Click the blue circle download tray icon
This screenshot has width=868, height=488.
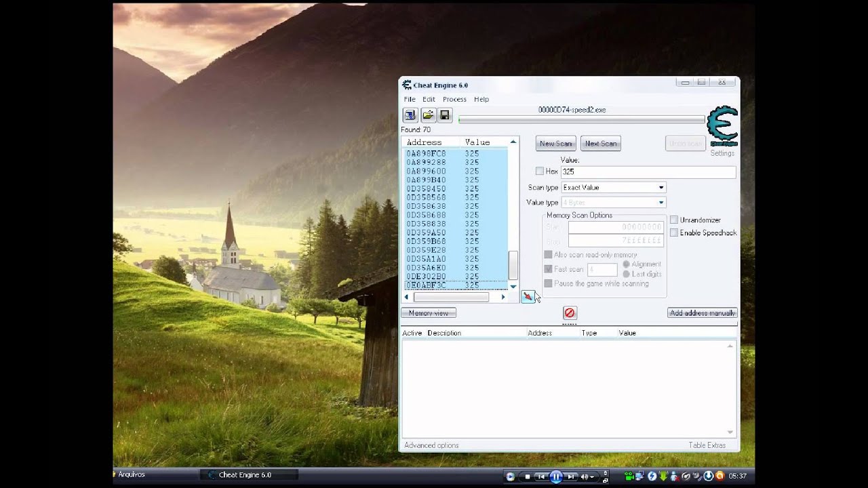pyautogui.click(x=709, y=476)
